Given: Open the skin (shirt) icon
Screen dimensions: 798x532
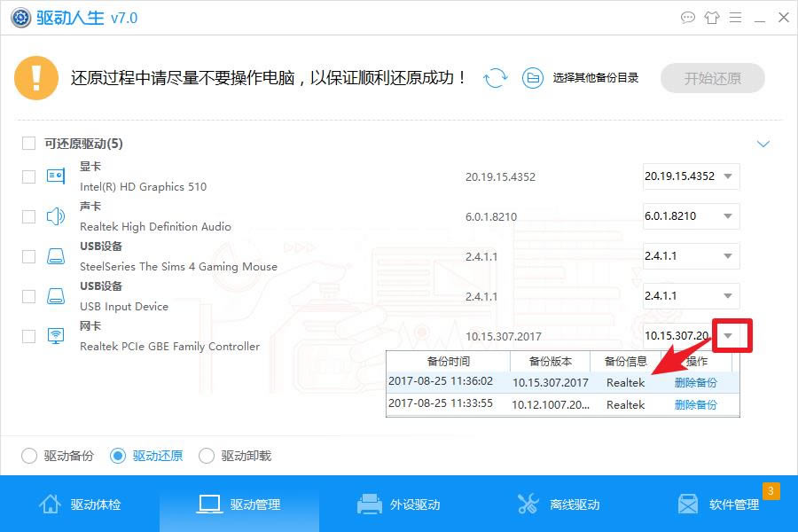Looking at the screenshot, I should pos(711,18).
